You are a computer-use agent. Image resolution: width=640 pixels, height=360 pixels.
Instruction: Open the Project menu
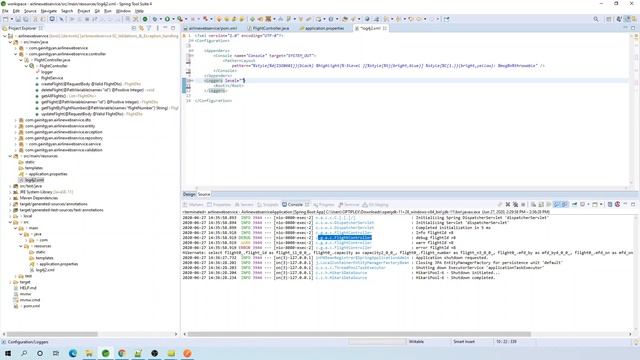[84, 11]
